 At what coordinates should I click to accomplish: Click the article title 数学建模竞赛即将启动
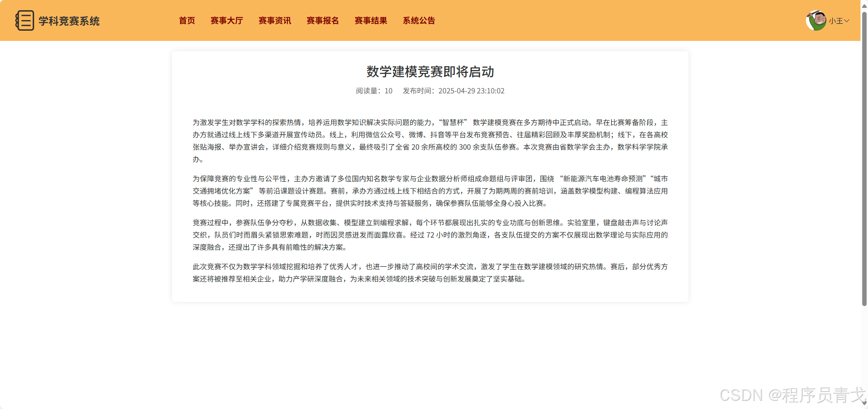pyautogui.click(x=430, y=72)
